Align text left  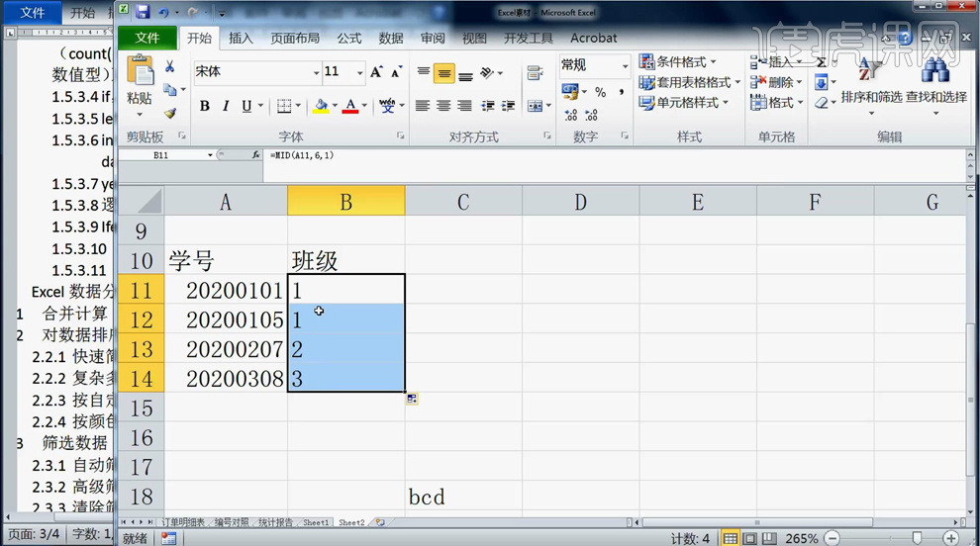[423, 106]
